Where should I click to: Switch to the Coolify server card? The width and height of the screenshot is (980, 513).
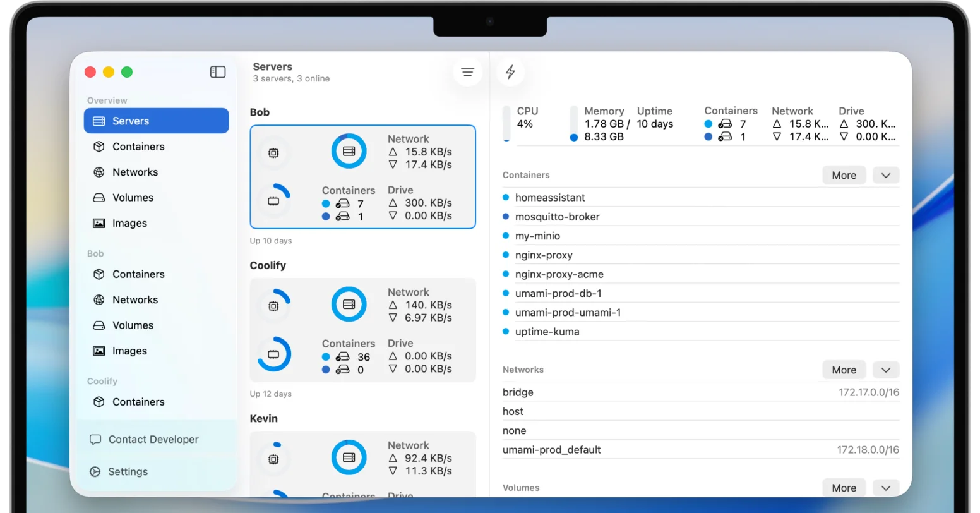tap(362, 330)
